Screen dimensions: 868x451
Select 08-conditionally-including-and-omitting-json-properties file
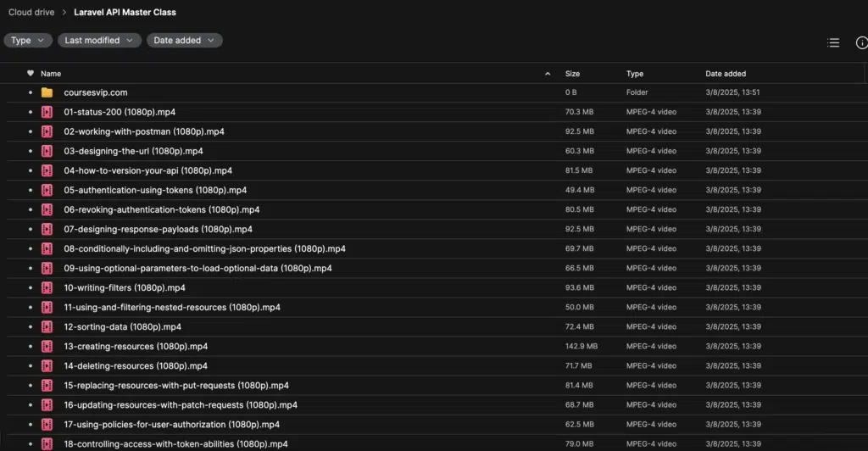coord(205,249)
